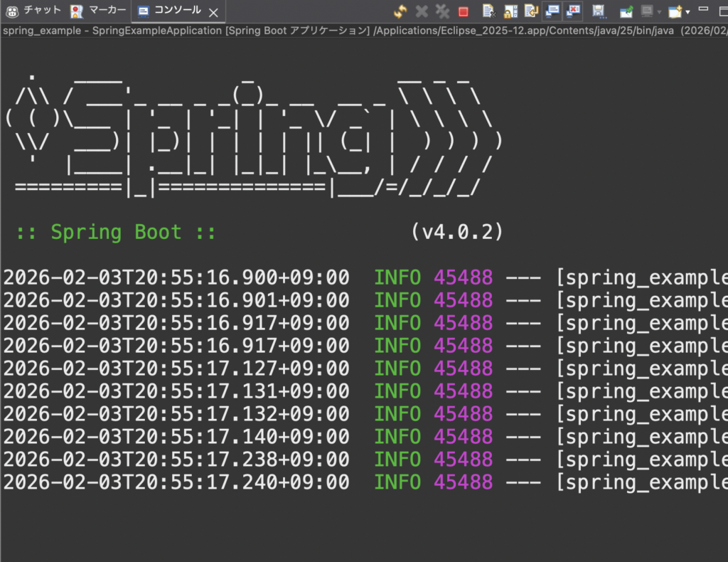Switch to the チャット tab
The image size is (728, 562).
tap(34, 11)
